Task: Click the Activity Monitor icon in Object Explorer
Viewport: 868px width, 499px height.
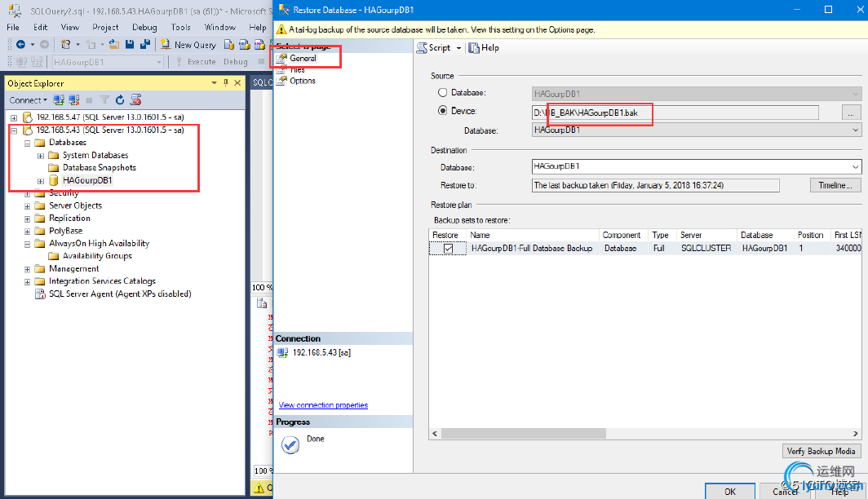Action: point(135,100)
